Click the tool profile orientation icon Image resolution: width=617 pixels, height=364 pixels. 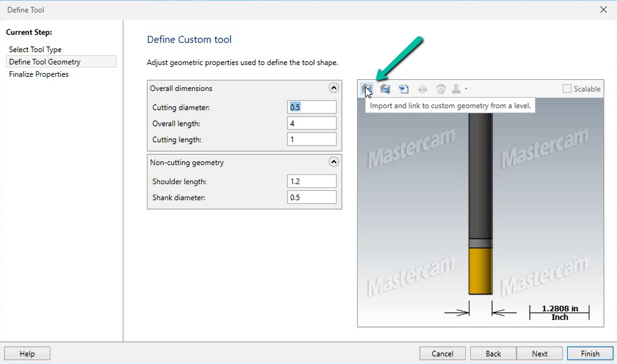457,89
